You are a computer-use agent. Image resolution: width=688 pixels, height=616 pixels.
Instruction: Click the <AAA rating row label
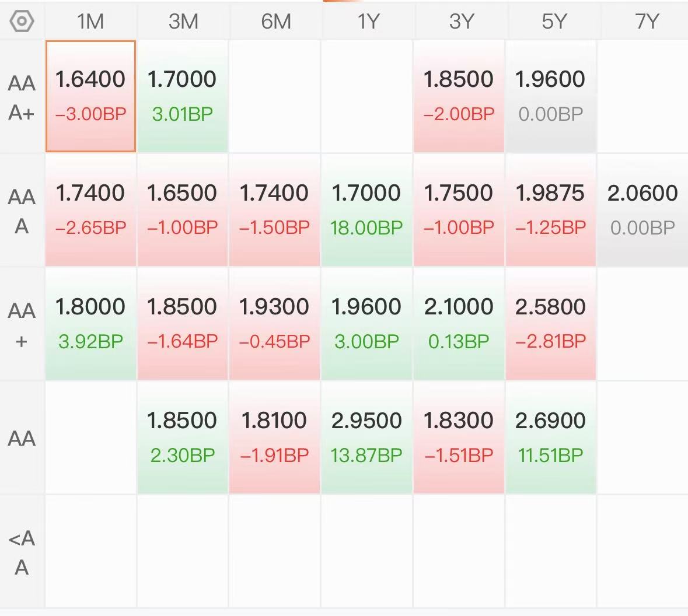22,552
